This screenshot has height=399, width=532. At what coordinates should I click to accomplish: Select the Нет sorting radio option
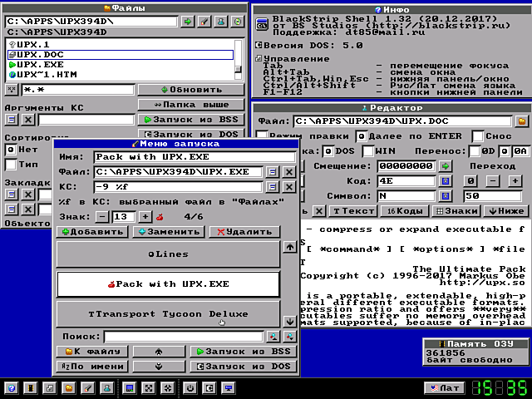[11, 150]
